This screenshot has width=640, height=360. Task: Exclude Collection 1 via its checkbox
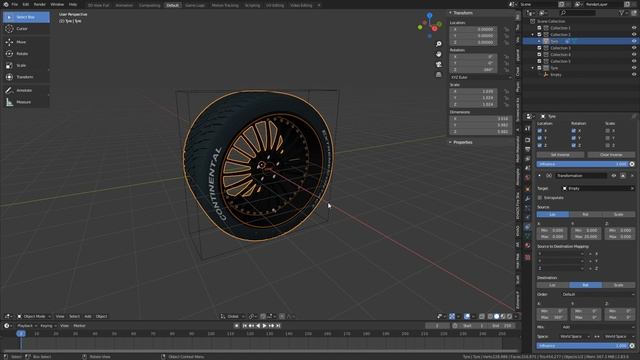[539, 28]
